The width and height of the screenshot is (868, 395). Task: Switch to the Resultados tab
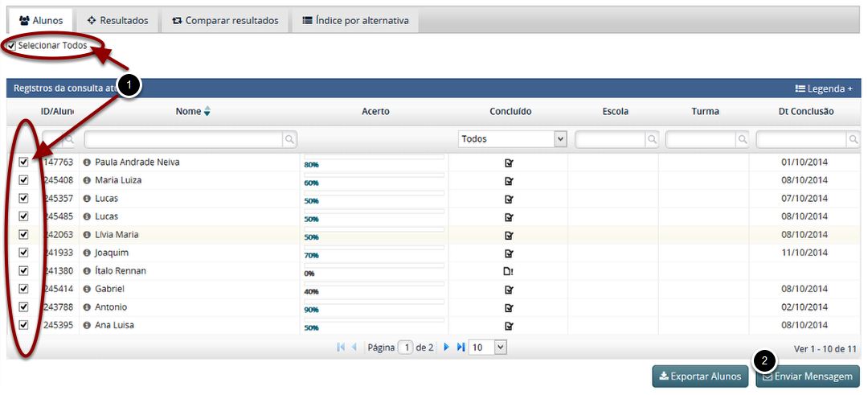[x=117, y=20]
